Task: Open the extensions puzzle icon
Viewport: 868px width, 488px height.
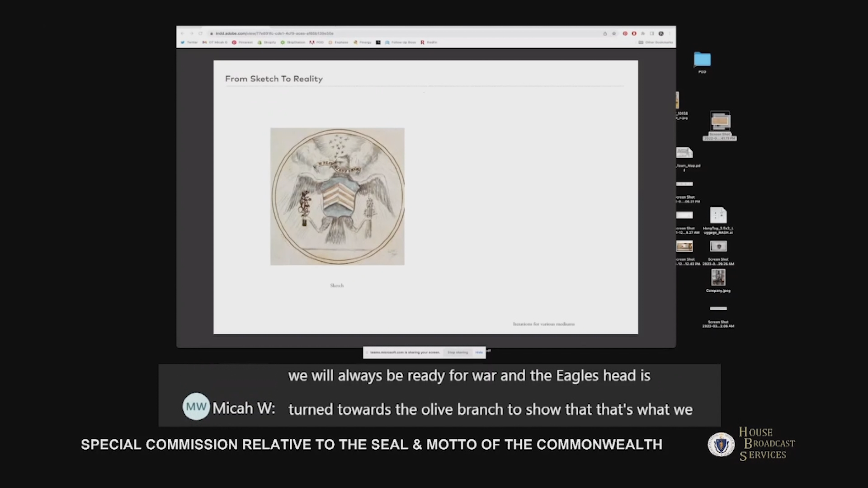Action: click(x=643, y=33)
